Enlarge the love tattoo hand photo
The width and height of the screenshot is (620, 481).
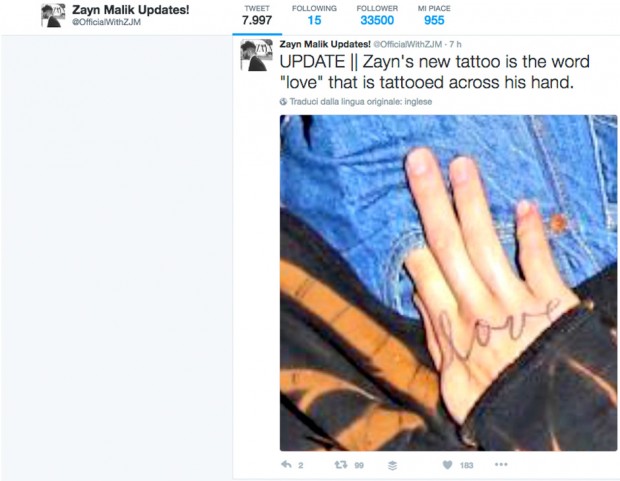(448, 283)
